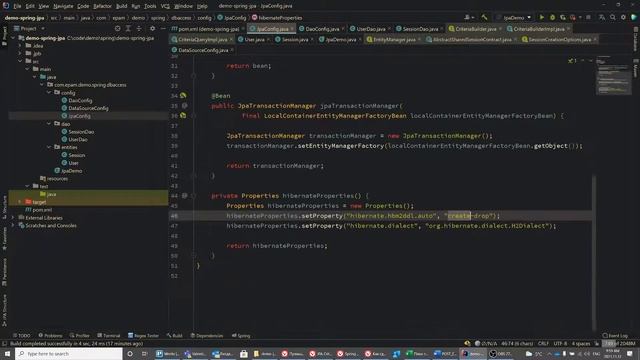Open the Windows Start menu

tap(7, 353)
